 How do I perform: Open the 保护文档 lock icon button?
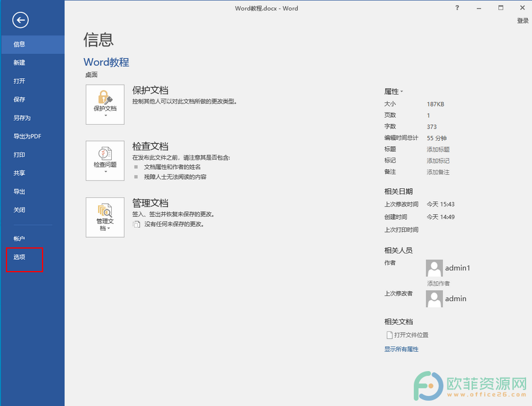(105, 104)
